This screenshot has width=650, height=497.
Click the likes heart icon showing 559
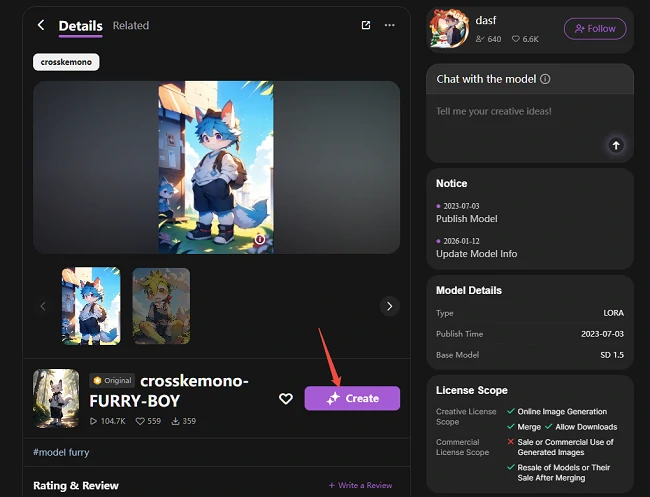140,421
